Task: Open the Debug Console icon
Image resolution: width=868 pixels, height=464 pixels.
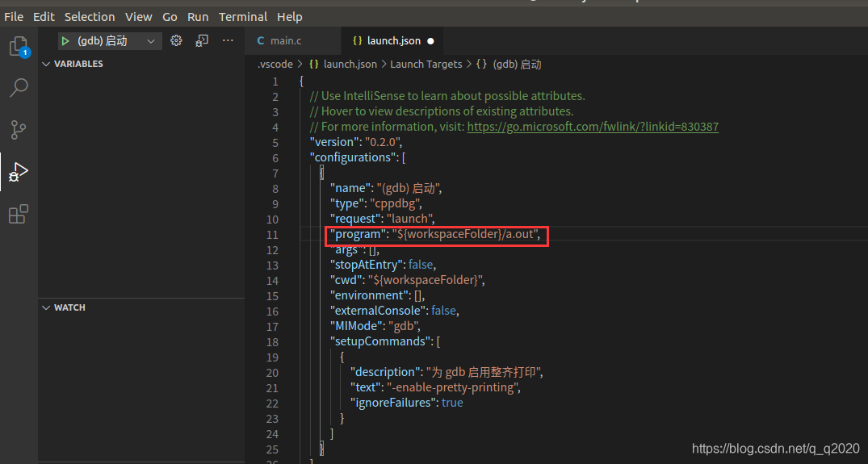Action: (x=202, y=40)
